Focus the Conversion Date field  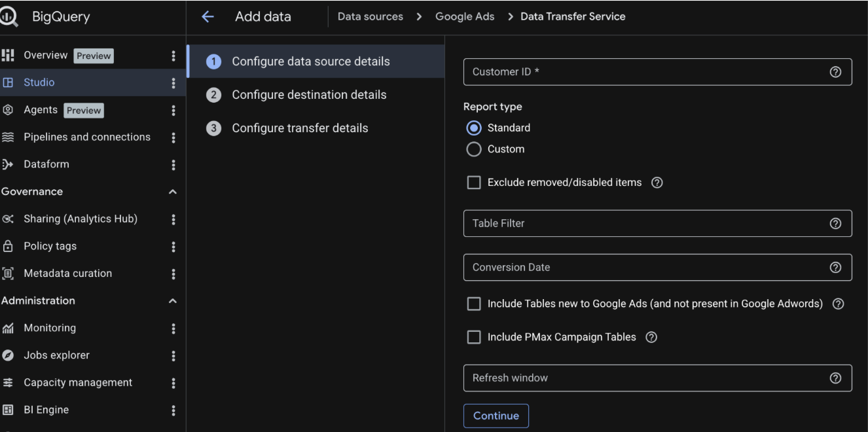coord(657,267)
